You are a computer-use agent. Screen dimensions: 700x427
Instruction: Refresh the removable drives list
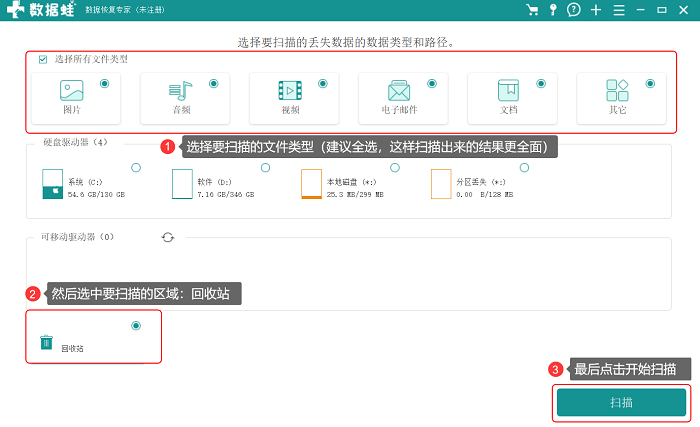(x=168, y=237)
